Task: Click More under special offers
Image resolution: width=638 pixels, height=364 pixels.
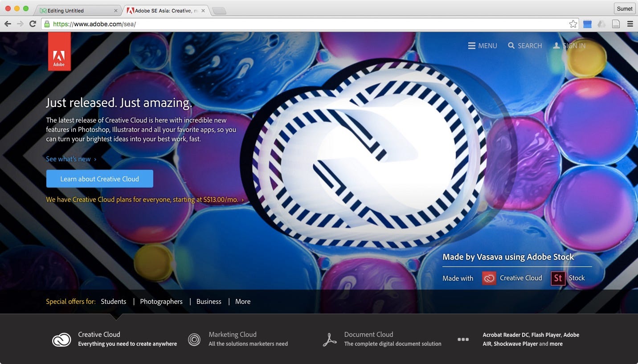Action: 243,302
